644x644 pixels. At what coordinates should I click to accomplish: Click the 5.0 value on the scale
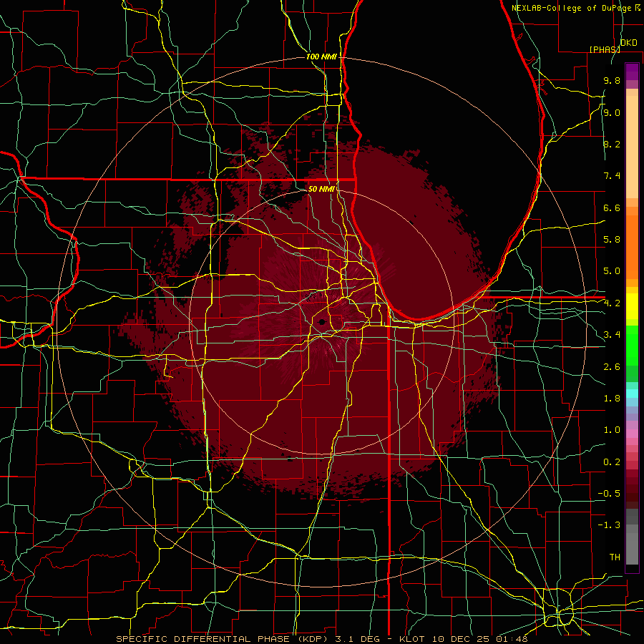[612, 271]
